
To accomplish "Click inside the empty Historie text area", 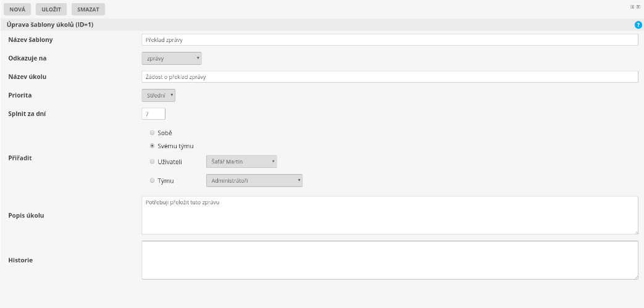I will click(389, 260).
